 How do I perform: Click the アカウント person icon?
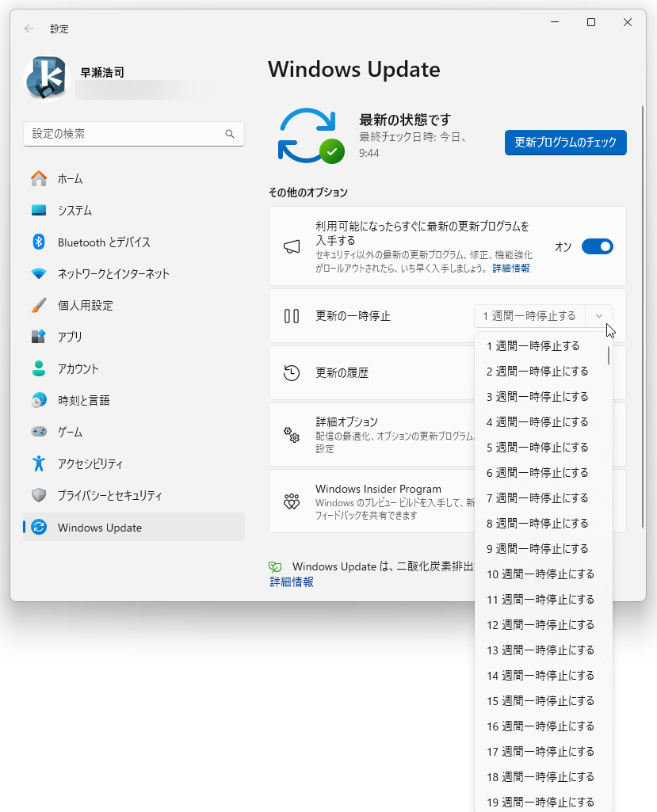pyautogui.click(x=39, y=368)
